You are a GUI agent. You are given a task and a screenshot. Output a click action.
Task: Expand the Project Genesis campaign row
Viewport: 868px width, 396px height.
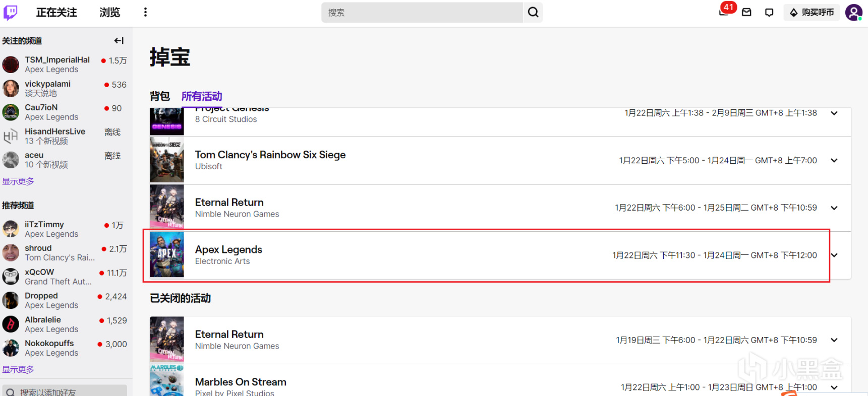834,113
